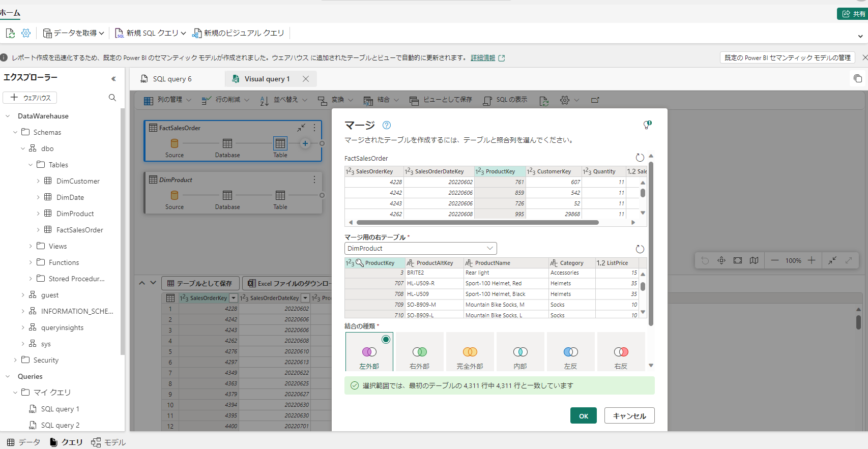Collapse the dbo schema node

pyautogui.click(x=23, y=148)
